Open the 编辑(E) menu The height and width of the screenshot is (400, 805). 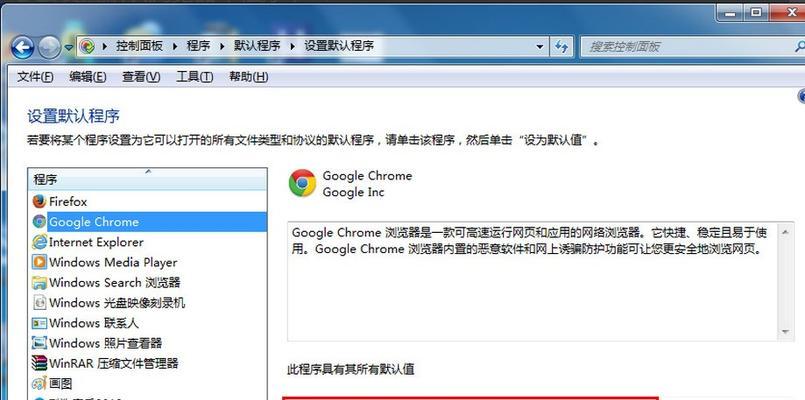click(x=88, y=77)
